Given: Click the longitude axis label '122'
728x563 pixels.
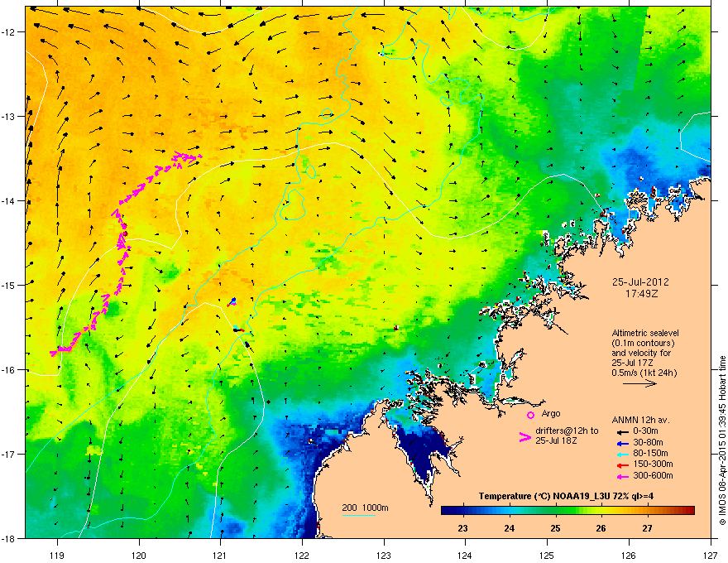Looking at the screenshot, I should click(x=302, y=555).
